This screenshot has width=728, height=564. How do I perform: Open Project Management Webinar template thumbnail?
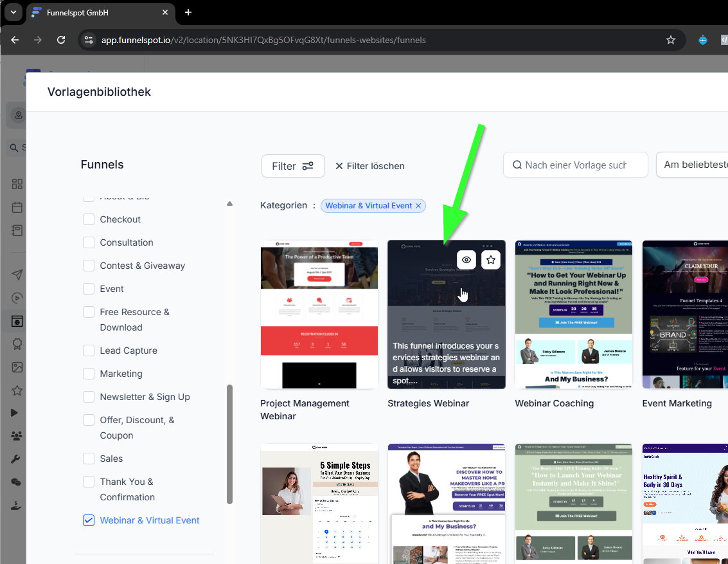[x=319, y=314]
